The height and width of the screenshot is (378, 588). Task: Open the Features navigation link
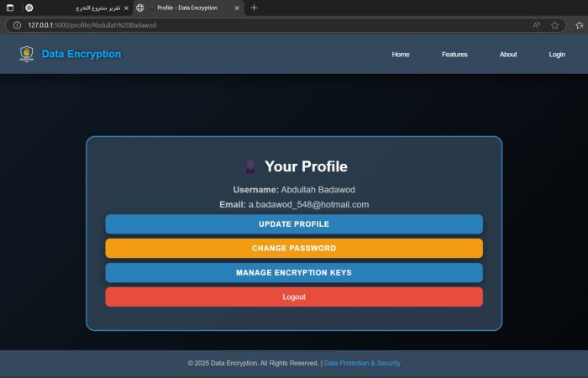[454, 55]
